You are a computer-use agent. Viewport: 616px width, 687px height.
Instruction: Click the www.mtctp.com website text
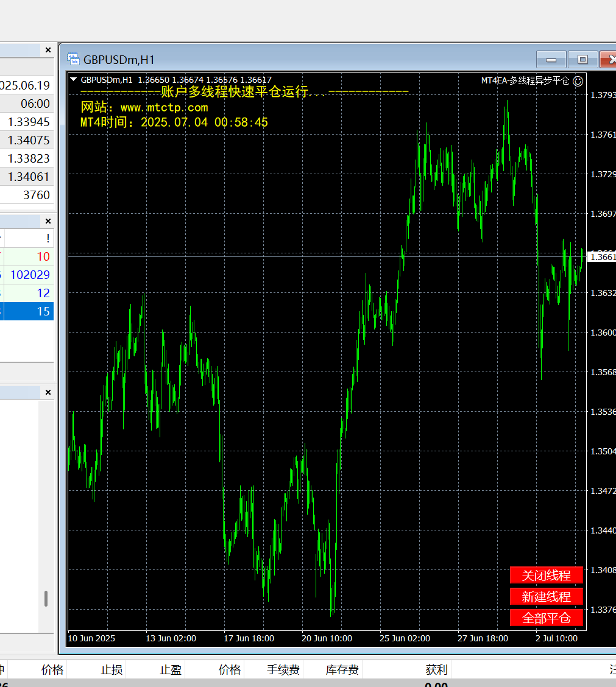tap(164, 108)
